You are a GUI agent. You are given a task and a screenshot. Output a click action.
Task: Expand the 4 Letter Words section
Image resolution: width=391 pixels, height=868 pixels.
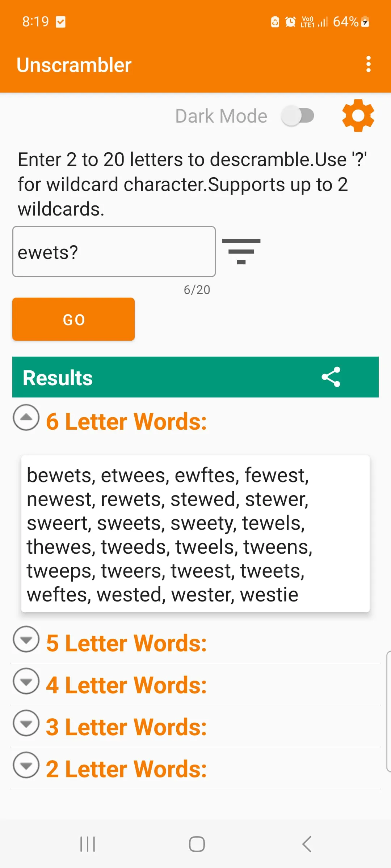click(26, 681)
